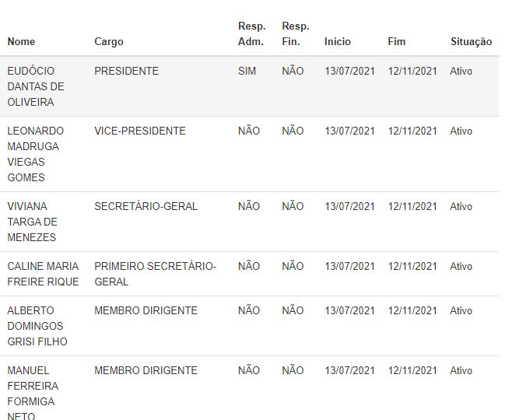Screen dimensions: 505x420
Task: Click the SIM value for Resp. Adm.
Action: tap(247, 71)
